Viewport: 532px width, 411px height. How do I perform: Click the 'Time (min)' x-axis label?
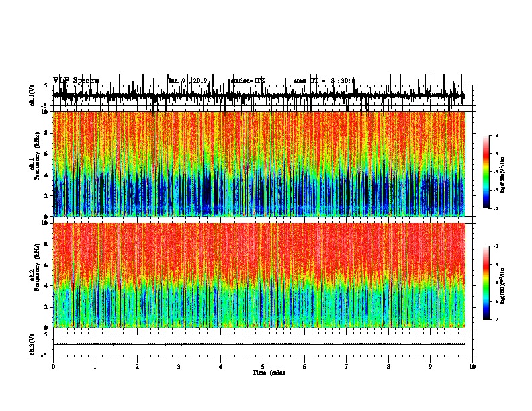269,373
